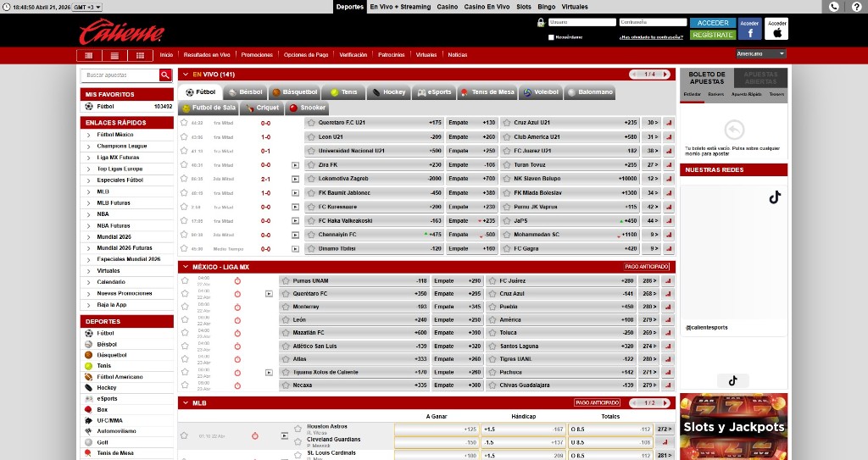868x460 pixels.
Task: Click the green REGÍSTRATE button
Action: click(x=713, y=35)
